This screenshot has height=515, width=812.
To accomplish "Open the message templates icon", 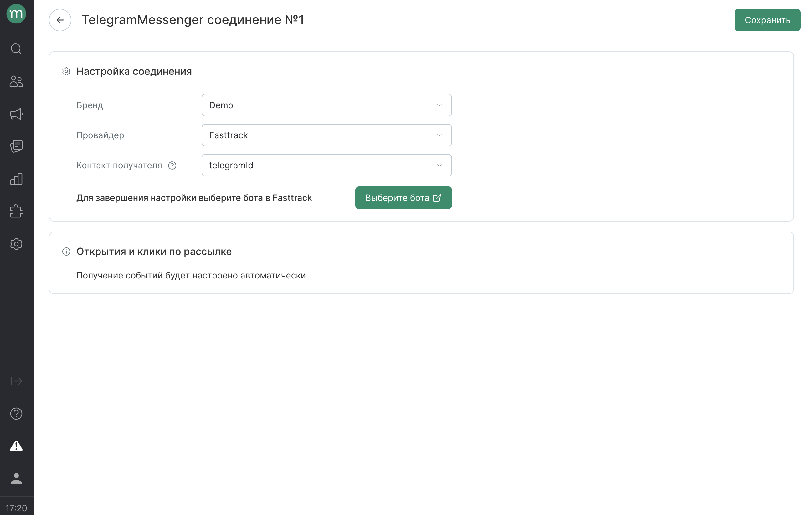I will [x=16, y=146].
